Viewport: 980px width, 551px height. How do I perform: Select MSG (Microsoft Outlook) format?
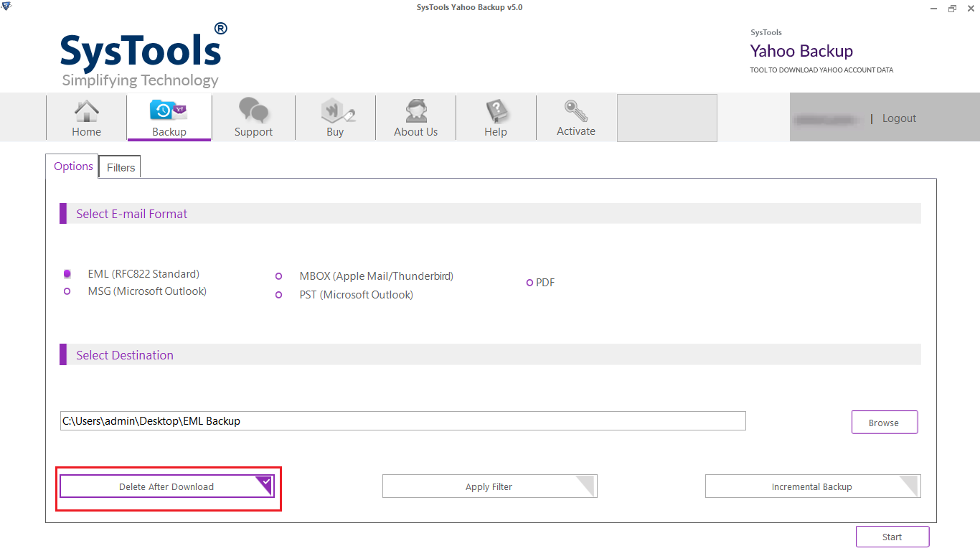click(136, 291)
